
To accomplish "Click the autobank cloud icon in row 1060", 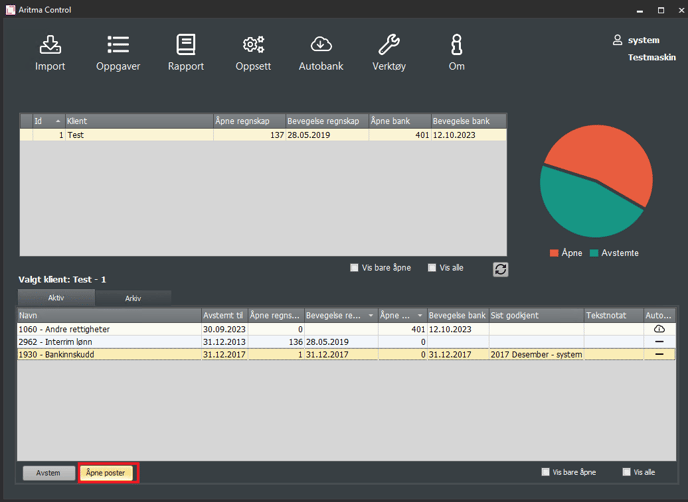I will tap(659, 329).
